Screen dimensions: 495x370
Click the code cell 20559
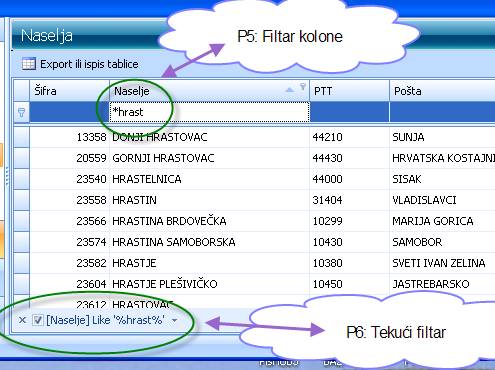tap(70, 158)
